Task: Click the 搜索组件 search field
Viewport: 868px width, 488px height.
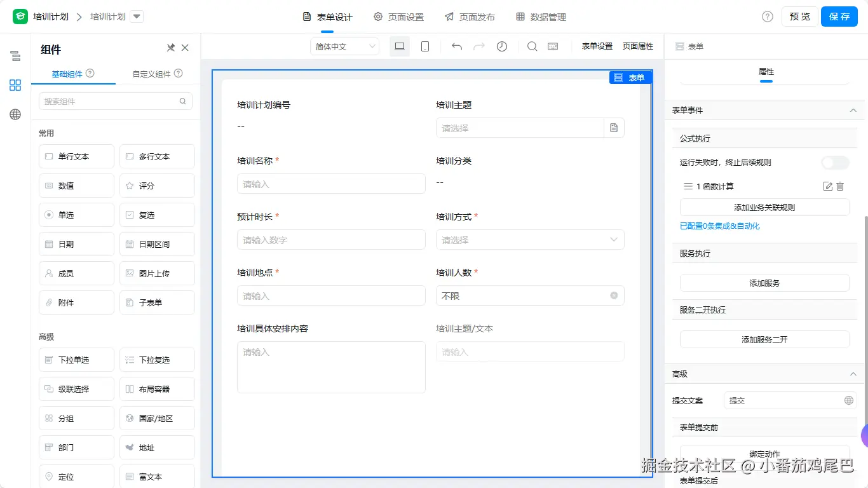Action: pyautogui.click(x=116, y=101)
